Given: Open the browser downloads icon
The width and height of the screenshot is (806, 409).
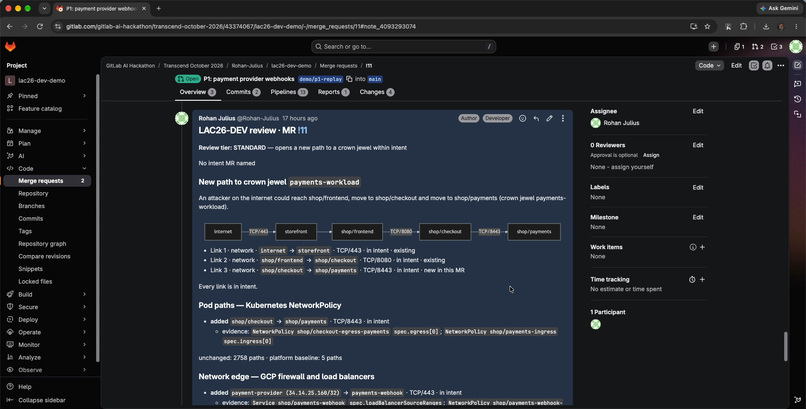Looking at the screenshot, I should (766, 26).
